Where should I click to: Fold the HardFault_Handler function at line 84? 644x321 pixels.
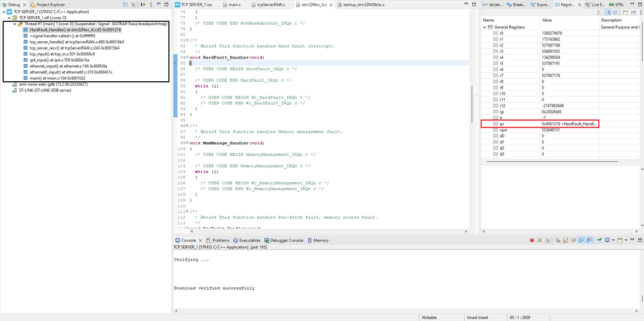[188, 57]
